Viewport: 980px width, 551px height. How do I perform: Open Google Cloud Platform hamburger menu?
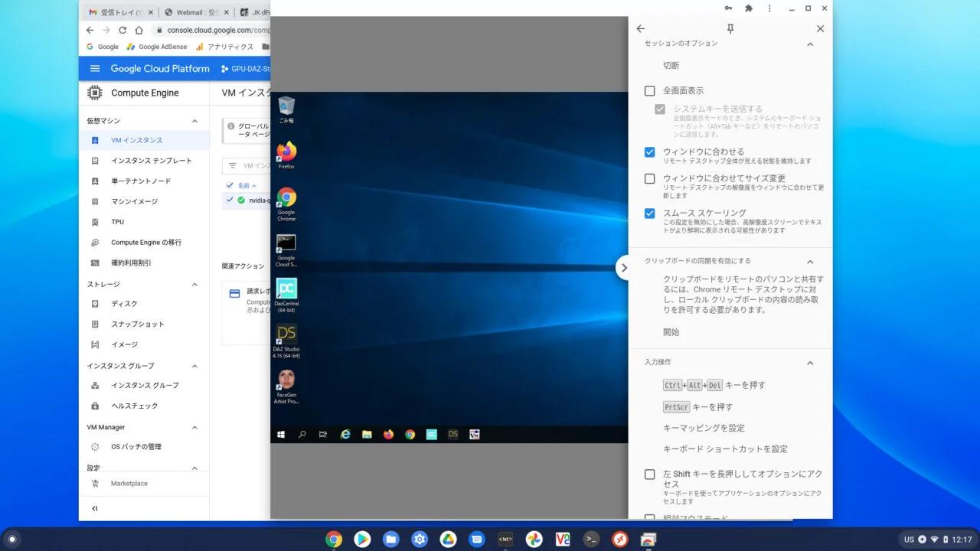[95, 68]
